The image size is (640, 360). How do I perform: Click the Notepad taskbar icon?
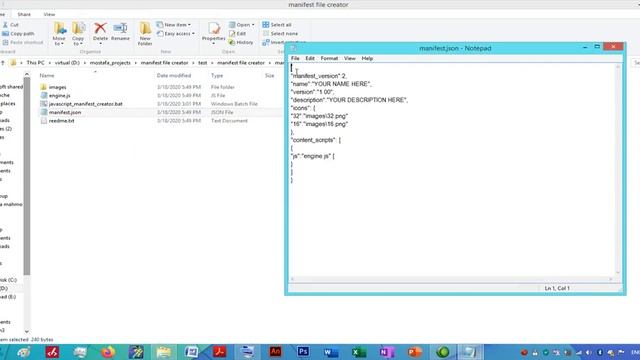point(470,352)
